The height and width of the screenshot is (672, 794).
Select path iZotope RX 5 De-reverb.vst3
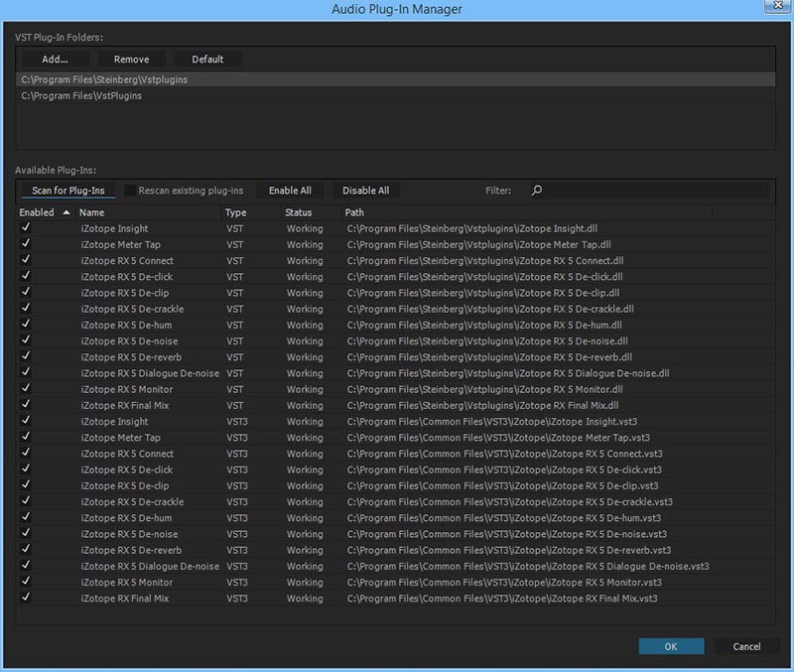pos(509,551)
